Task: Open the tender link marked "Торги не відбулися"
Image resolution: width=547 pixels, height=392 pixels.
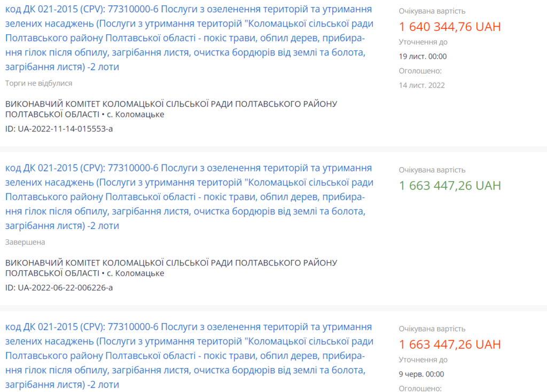Action: tap(189, 38)
